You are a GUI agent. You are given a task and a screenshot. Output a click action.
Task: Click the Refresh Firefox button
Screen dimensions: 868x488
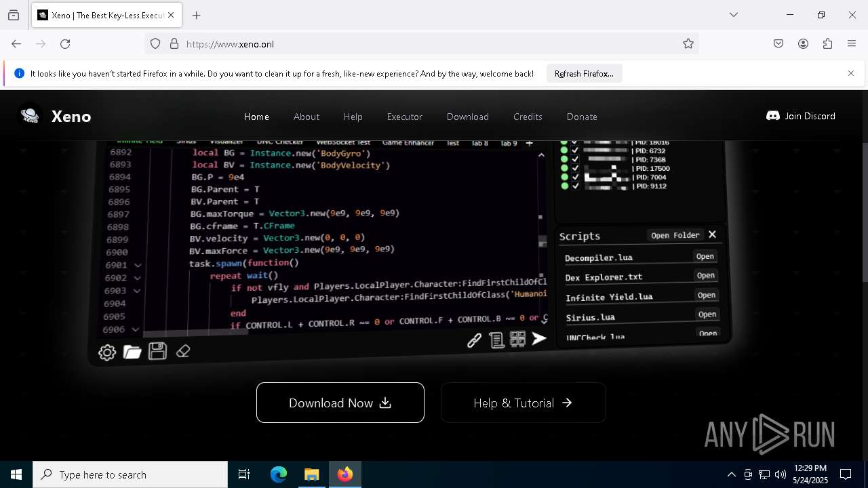tap(584, 73)
